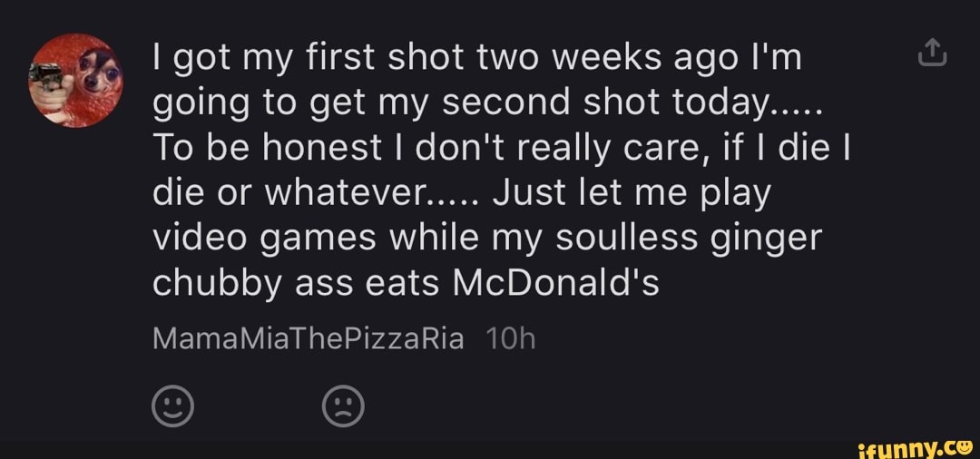Open the commenter's dog avatar picture
The width and height of the screenshot is (980, 459).
tap(77, 80)
